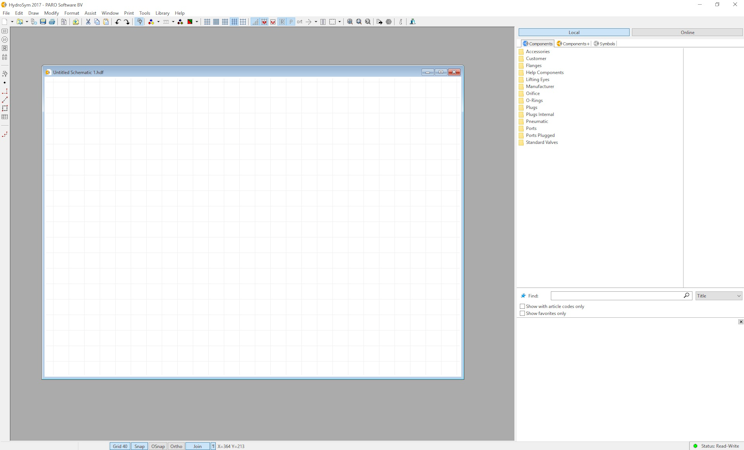The height and width of the screenshot is (450, 744).
Task: Toggle the highlighted vertical columns grid icon
Action: [x=234, y=22]
